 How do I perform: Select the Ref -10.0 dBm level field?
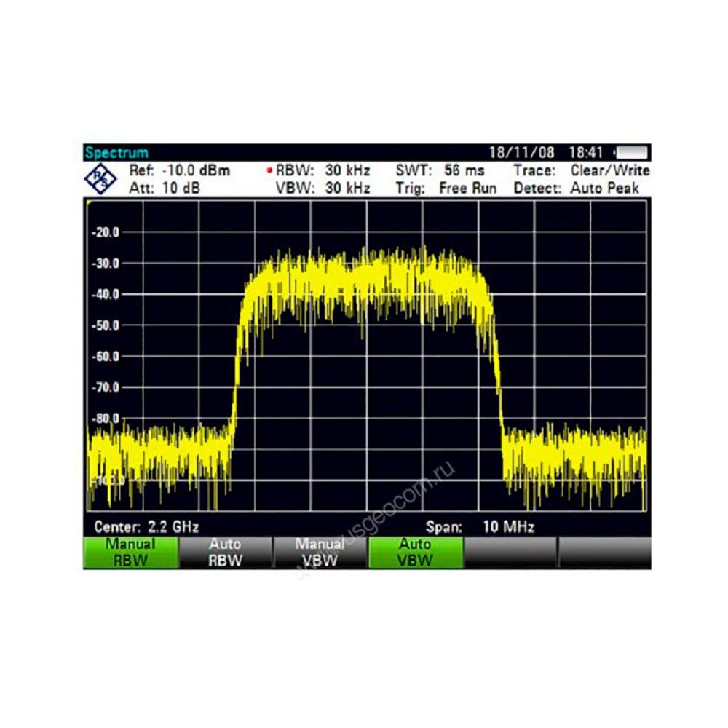pyautogui.click(x=179, y=171)
